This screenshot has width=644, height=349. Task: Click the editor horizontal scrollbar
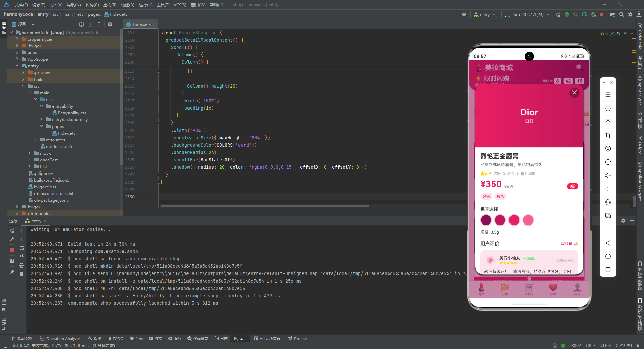point(264,206)
